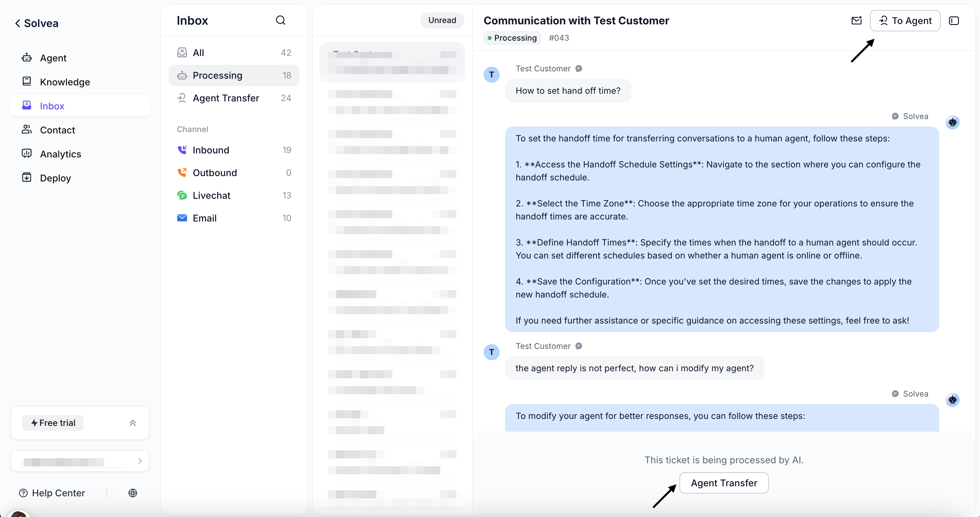Open the Deploy section
This screenshot has height=517, width=980.
55,178
